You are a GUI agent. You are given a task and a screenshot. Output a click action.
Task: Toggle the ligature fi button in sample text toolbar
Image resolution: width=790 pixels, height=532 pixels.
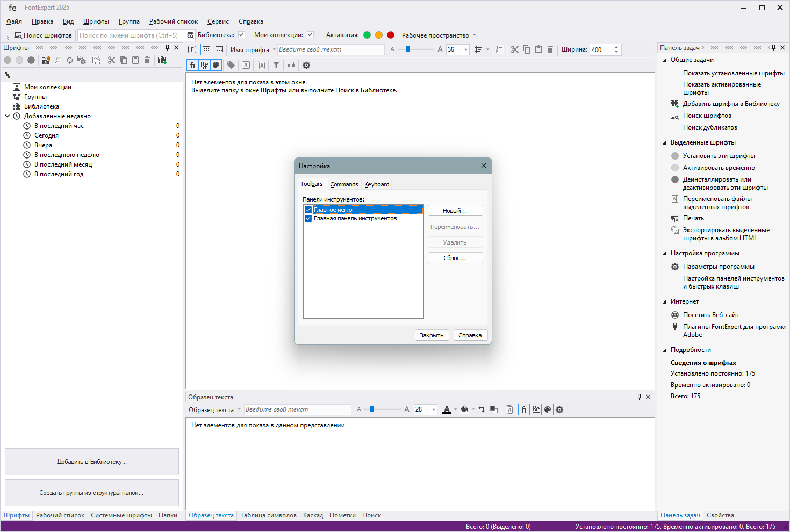click(524, 409)
